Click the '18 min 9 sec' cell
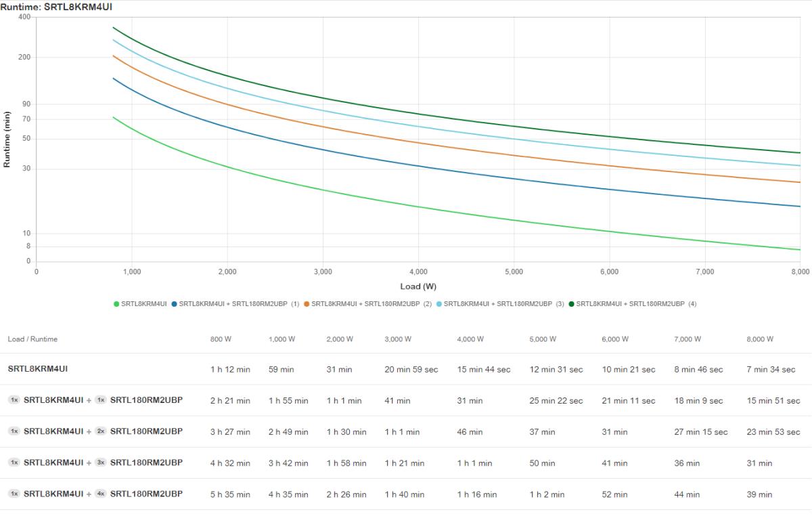The width and height of the screenshot is (812, 516). (698, 401)
